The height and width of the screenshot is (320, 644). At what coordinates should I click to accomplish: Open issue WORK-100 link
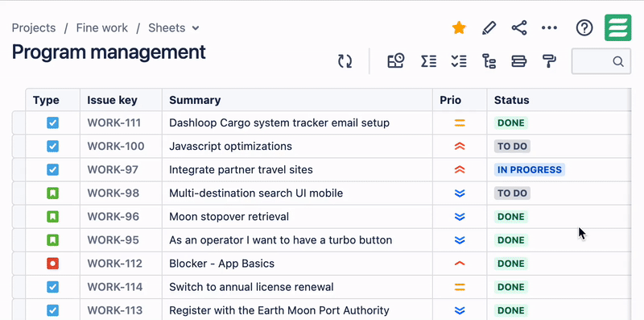116,146
